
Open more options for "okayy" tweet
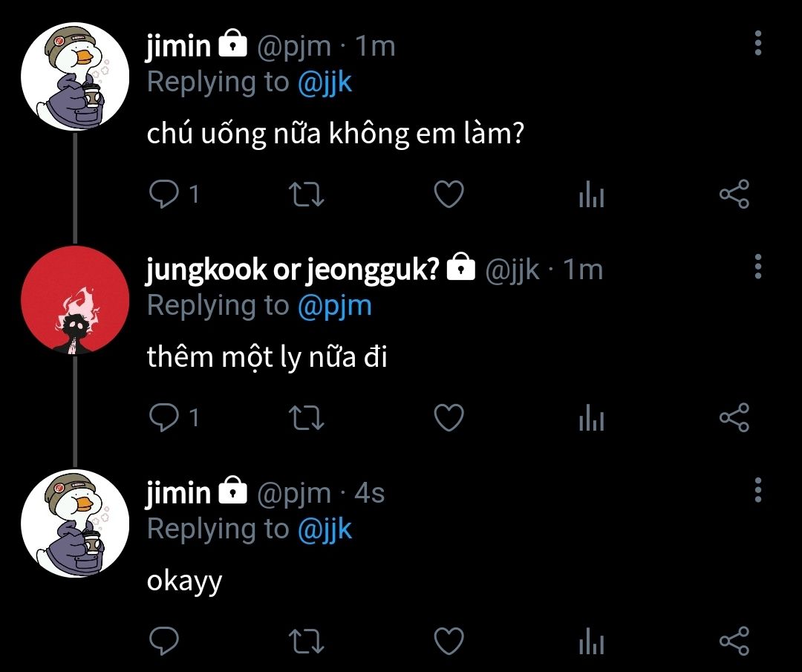(x=758, y=490)
